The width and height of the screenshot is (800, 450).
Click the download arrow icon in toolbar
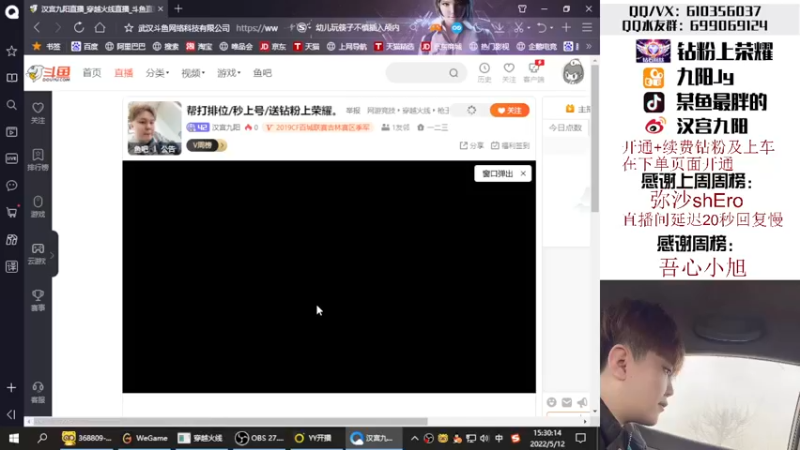[498, 28]
